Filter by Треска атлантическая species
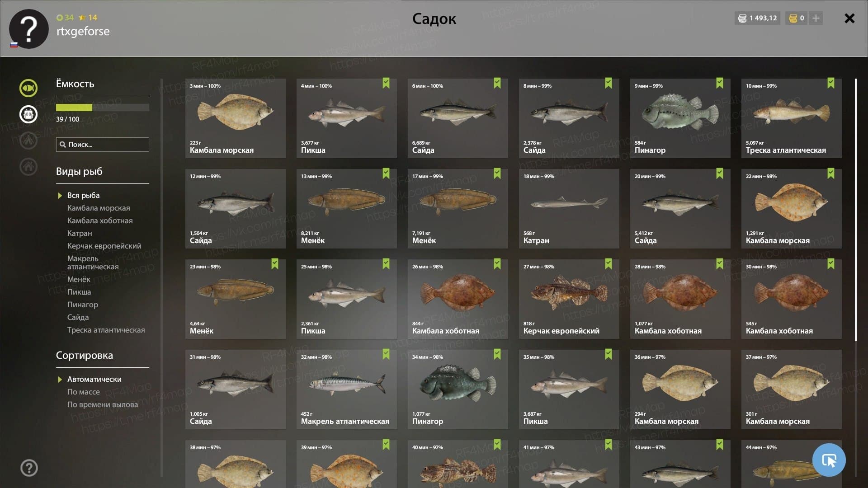The image size is (868, 488). 106,330
